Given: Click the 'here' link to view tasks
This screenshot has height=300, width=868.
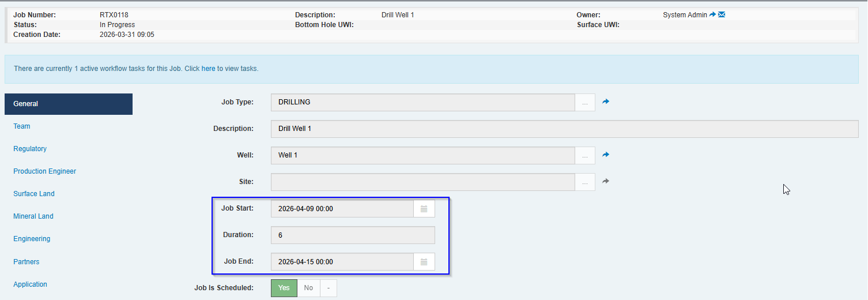Looking at the screenshot, I should point(208,69).
